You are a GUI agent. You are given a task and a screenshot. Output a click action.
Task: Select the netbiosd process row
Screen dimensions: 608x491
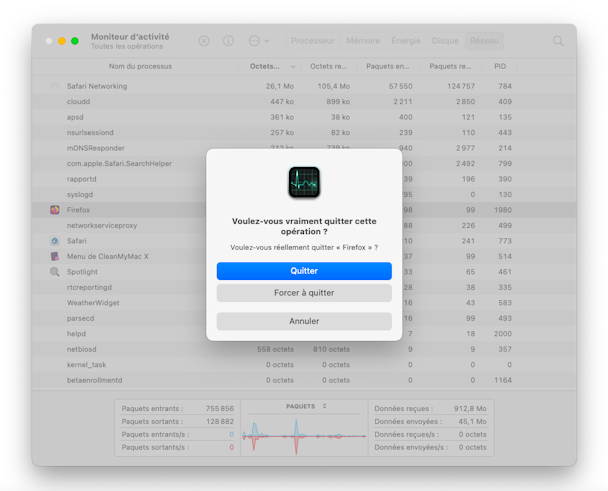coord(304,349)
